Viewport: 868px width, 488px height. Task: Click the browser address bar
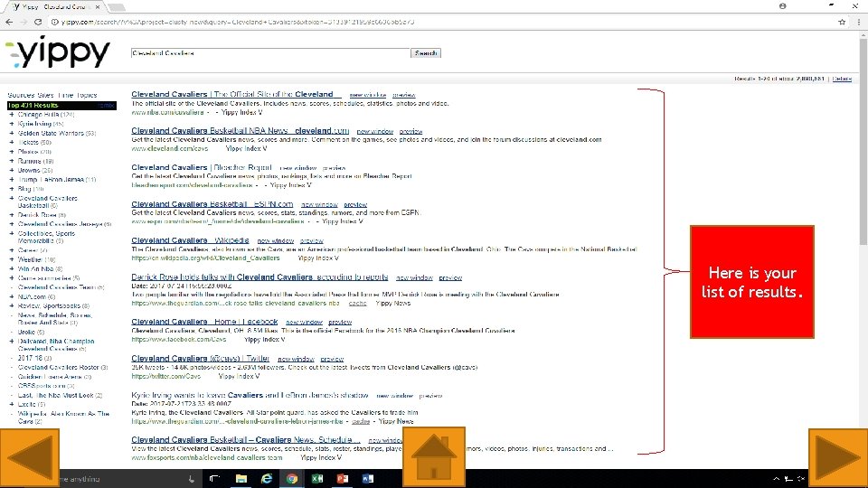pyautogui.click(x=443, y=22)
